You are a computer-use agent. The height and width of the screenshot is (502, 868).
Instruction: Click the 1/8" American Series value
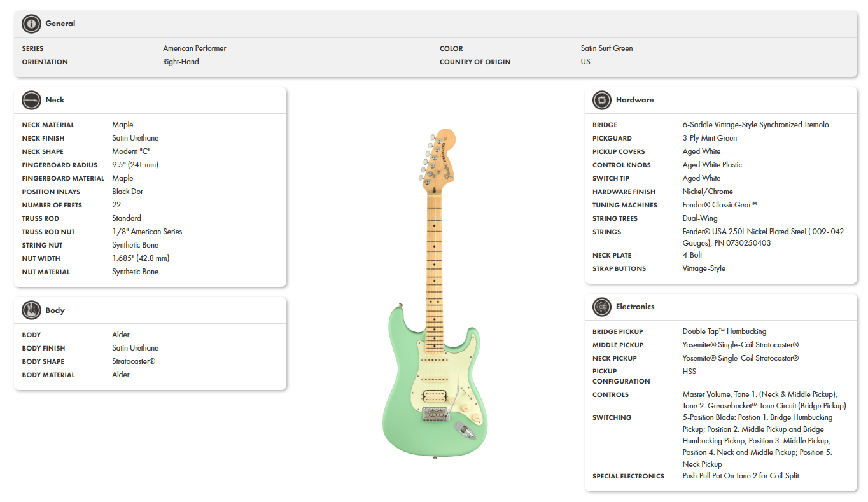pyautogui.click(x=147, y=232)
